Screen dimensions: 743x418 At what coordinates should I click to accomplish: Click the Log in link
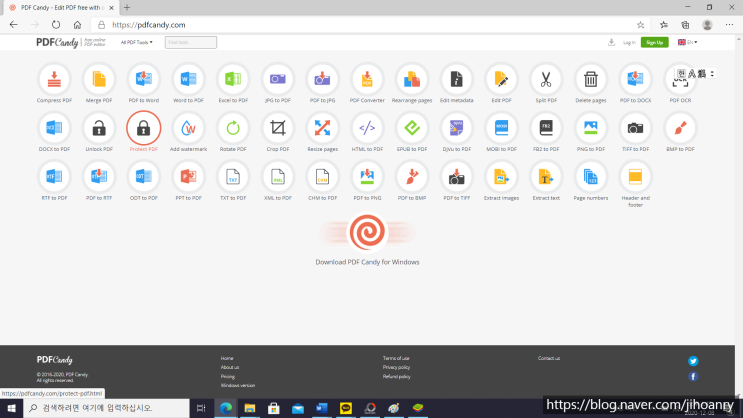tap(629, 43)
